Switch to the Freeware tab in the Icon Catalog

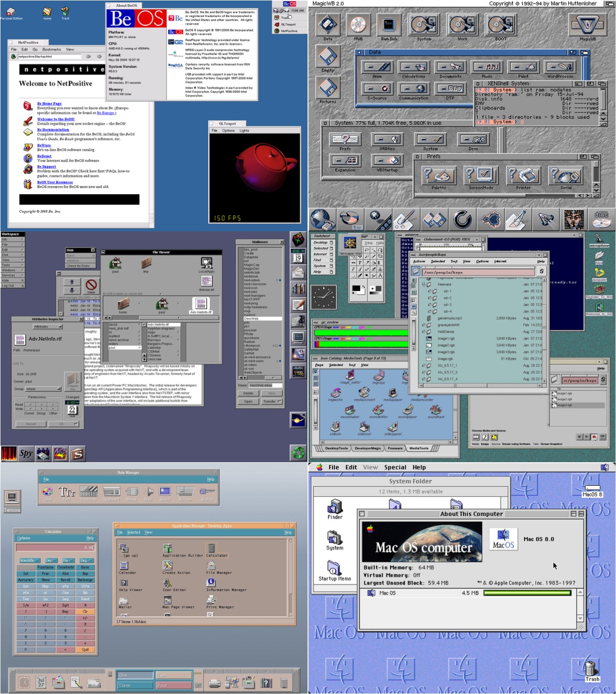coord(395,448)
